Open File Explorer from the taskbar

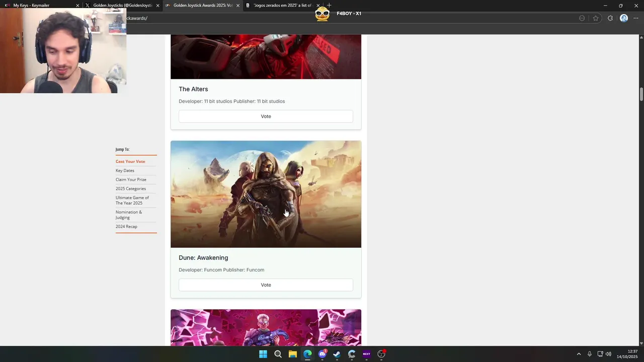point(292,354)
